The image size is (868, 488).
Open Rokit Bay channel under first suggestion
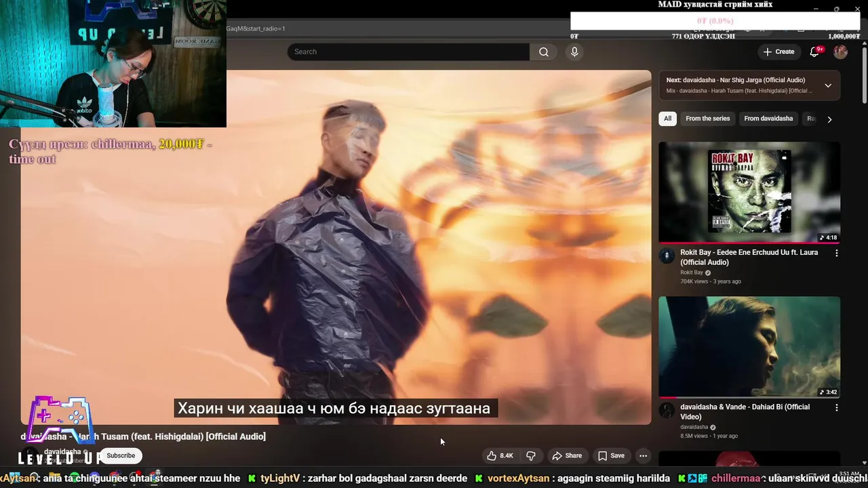point(691,272)
